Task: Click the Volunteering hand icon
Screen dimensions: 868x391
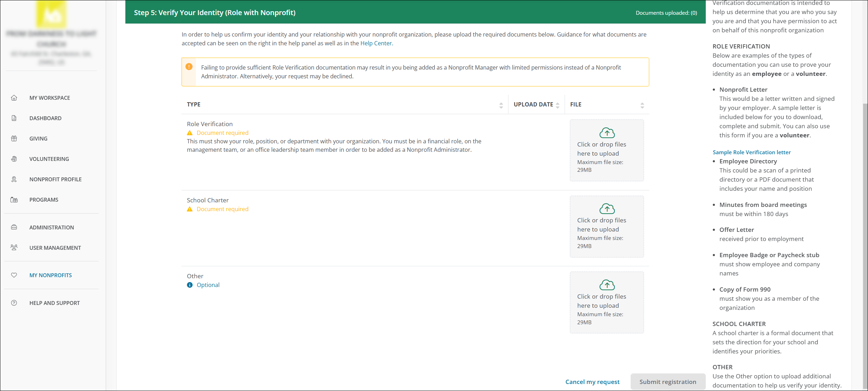Action: point(14,159)
